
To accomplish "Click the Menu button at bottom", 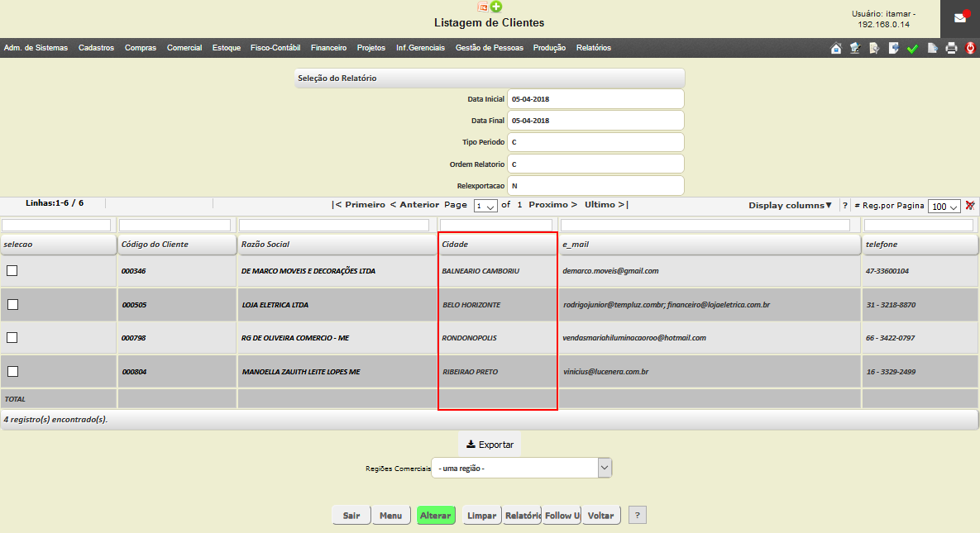I will (390, 516).
